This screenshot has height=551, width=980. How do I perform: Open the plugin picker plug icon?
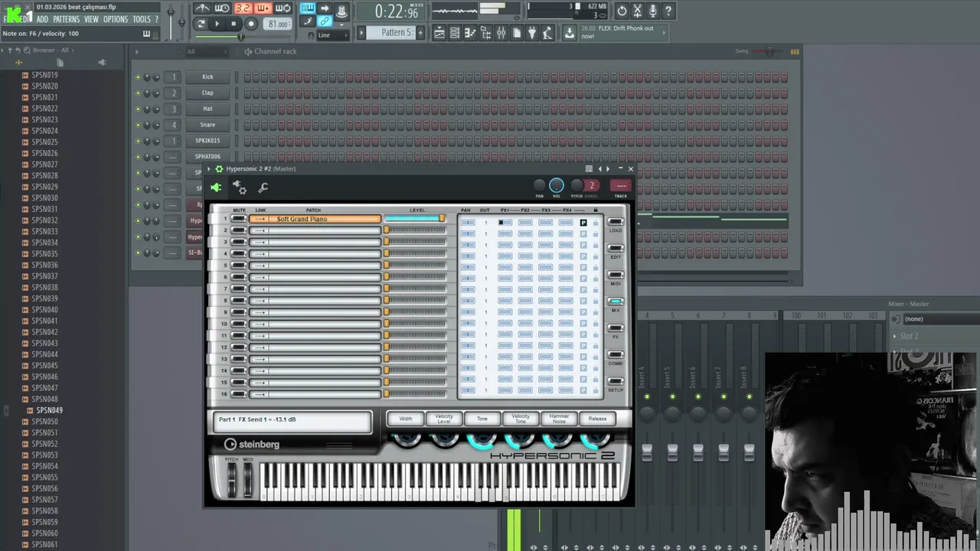click(x=532, y=33)
